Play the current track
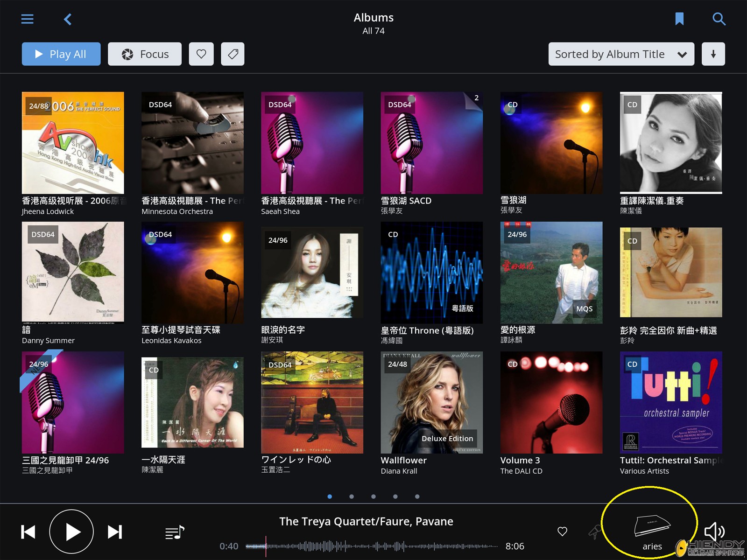This screenshot has height=560, width=747. click(x=71, y=532)
